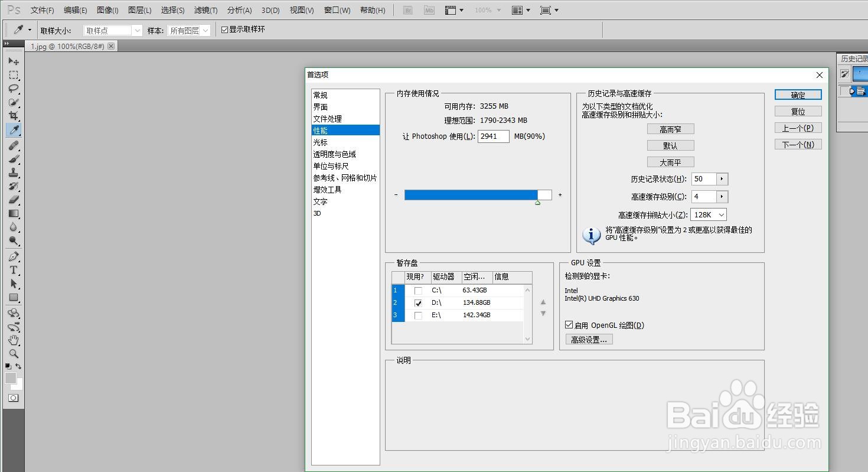Select the Zoom tool
The height and width of the screenshot is (472, 868).
coord(14,354)
